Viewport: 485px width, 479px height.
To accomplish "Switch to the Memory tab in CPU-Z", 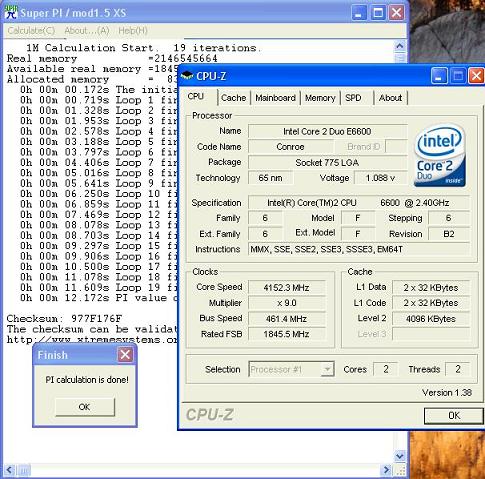I will coord(320,98).
